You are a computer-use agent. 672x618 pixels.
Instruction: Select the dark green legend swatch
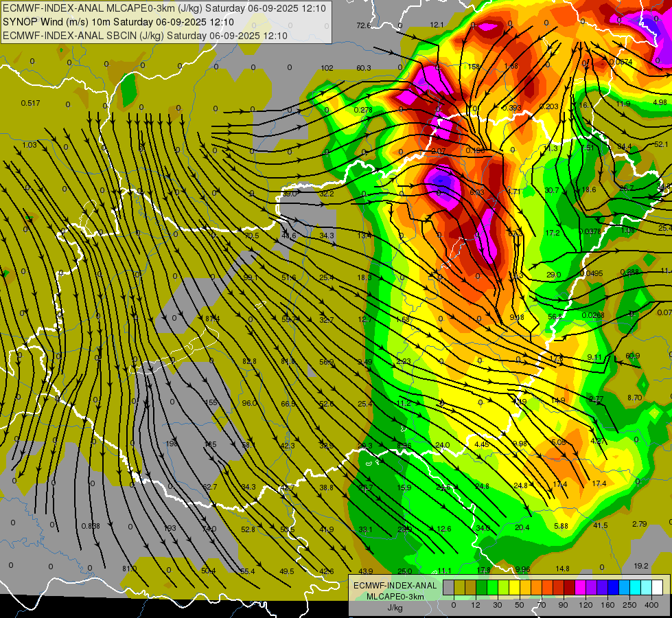481,587
